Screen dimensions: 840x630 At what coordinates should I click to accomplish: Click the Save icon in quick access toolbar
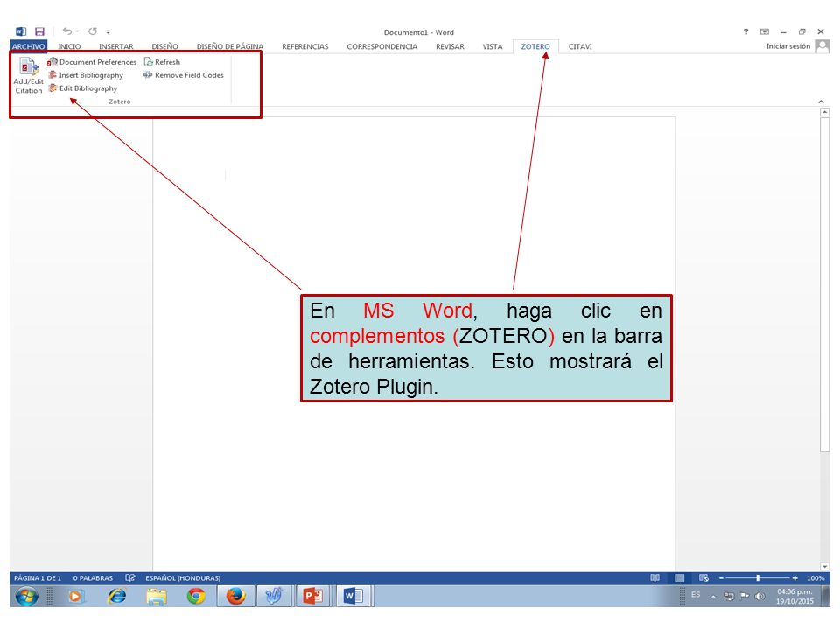point(39,31)
